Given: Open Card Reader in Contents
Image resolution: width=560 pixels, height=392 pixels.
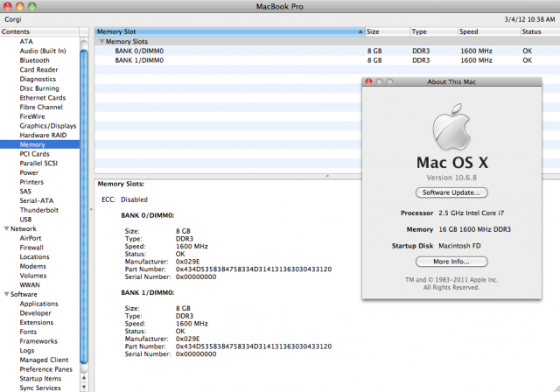Looking at the screenshot, I should point(38,70).
